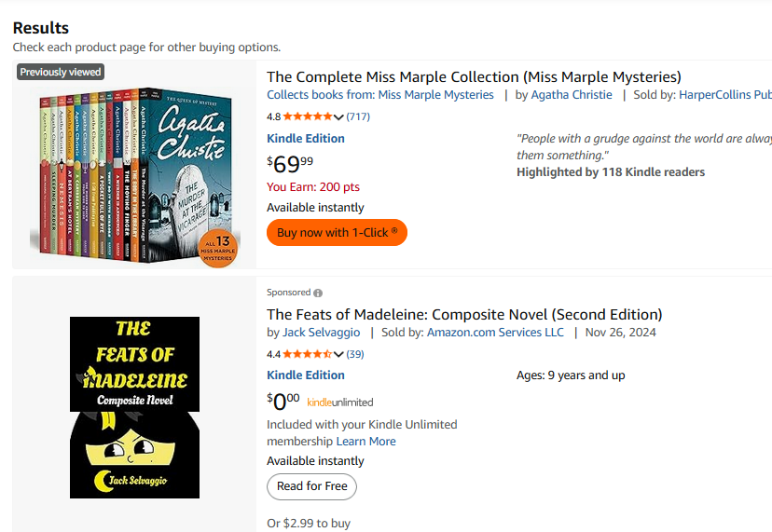Click the Learn More membership link
772x532 pixels.
[x=366, y=442]
